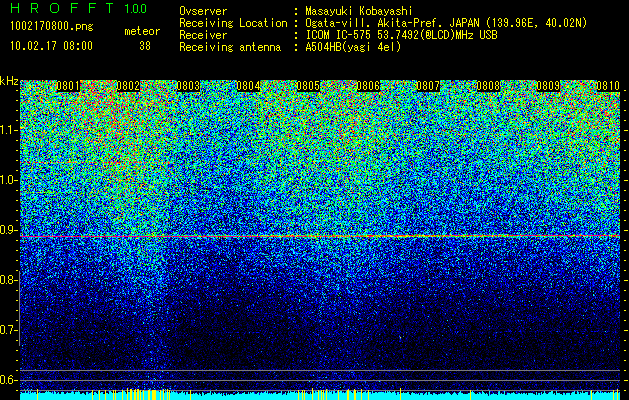The image size is (629, 400).
Task: Click the 0804 time marker label
Action: tap(248, 86)
